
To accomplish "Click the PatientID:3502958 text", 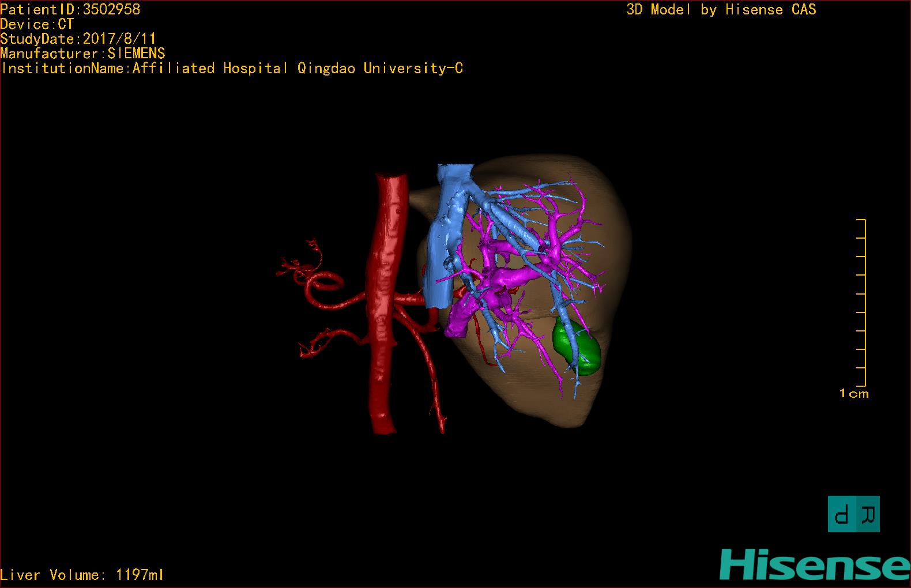I will pyautogui.click(x=70, y=9).
